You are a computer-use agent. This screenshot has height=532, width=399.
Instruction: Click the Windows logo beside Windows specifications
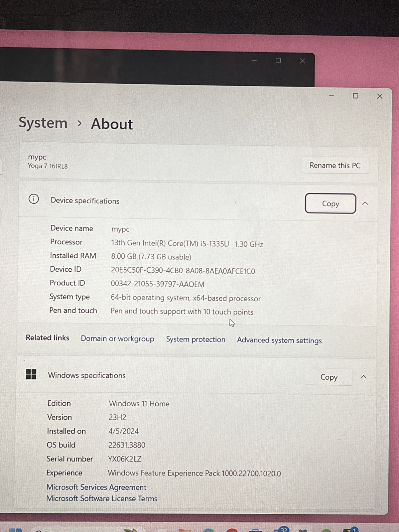pyautogui.click(x=31, y=374)
